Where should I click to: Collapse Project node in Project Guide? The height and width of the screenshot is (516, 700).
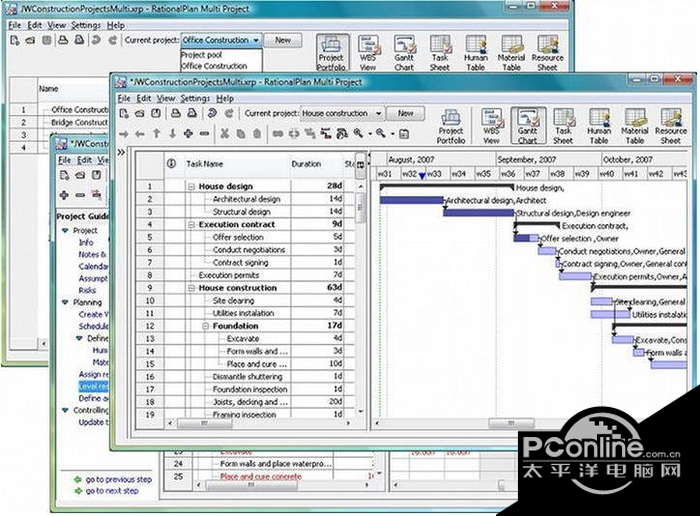[65, 230]
